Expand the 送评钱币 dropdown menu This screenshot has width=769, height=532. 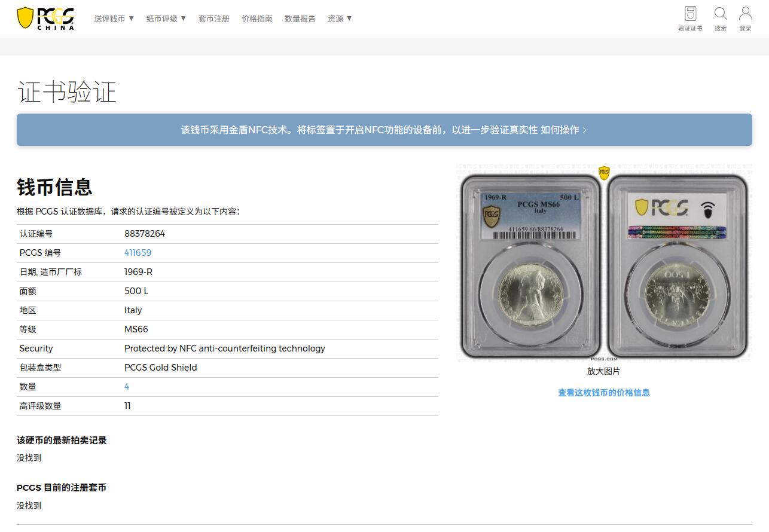coord(114,19)
